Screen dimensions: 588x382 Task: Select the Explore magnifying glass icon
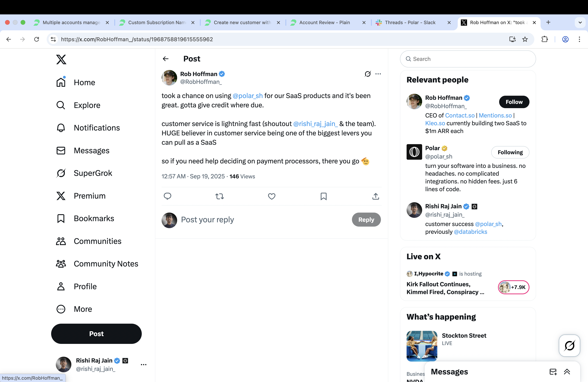(61, 105)
